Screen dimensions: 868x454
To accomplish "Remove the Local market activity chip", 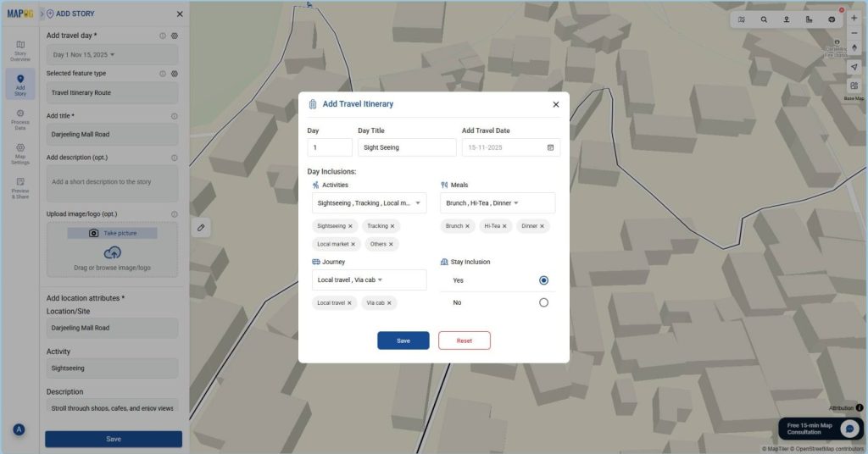I will [353, 244].
